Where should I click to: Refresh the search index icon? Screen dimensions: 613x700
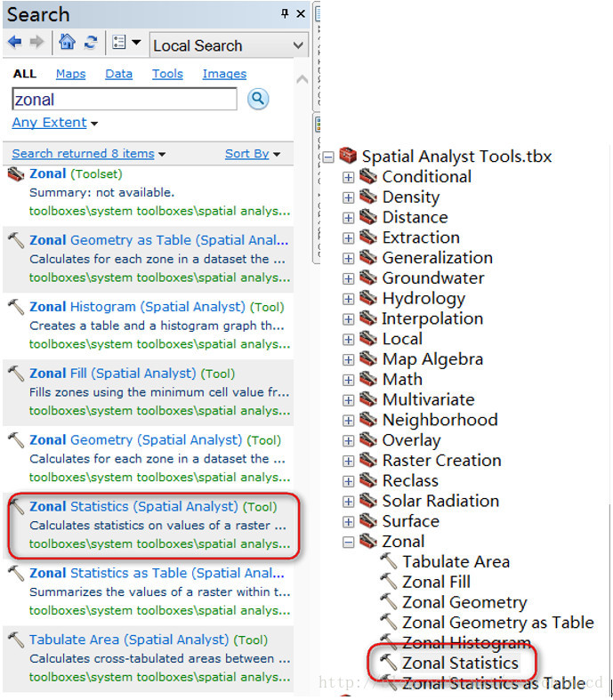[x=91, y=43]
